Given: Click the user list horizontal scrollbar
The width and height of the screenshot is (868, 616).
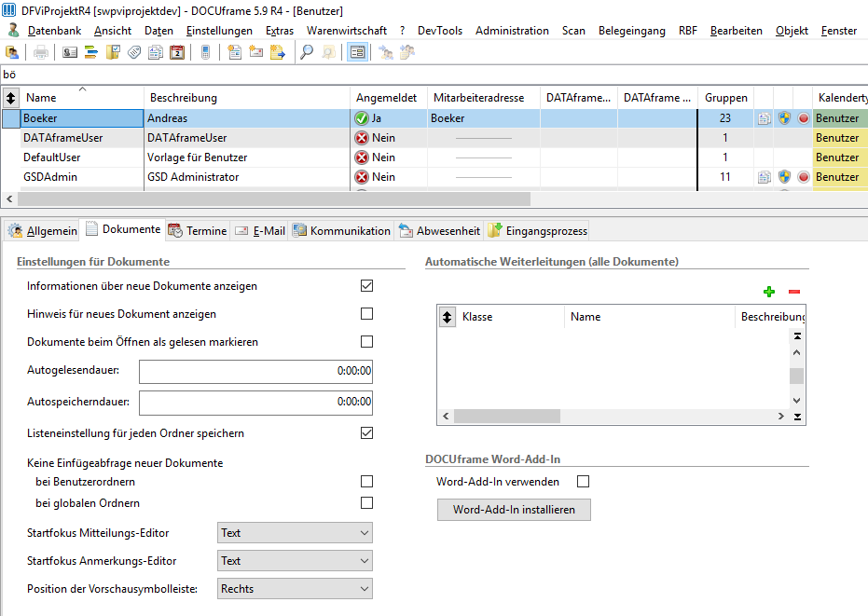Looking at the screenshot, I should [x=274, y=198].
